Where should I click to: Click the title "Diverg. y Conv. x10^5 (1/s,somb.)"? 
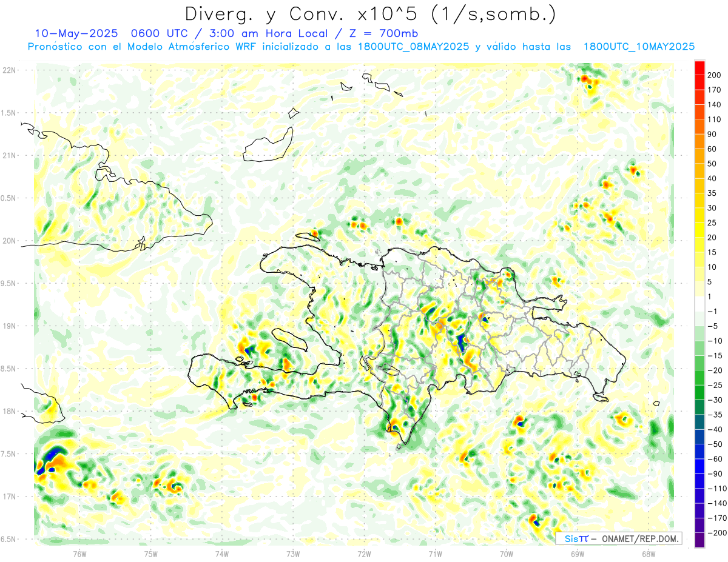pyautogui.click(x=370, y=14)
